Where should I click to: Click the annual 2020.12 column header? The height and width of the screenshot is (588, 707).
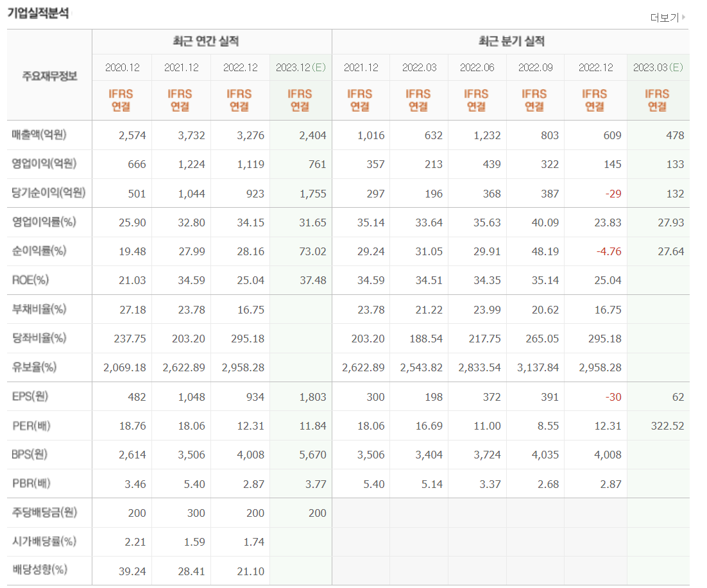[122, 67]
